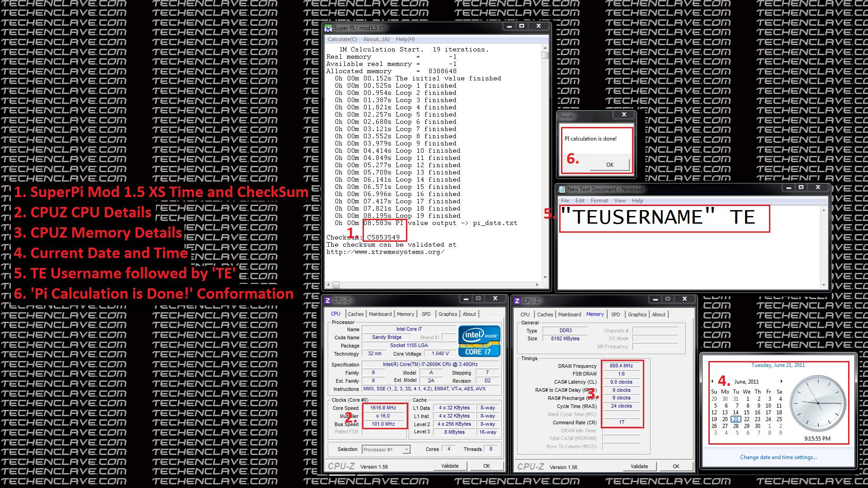Open the Processor #1 selection dropdown
The height and width of the screenshot is (488, 868).
pyautogui.click(x=386, y=450)
